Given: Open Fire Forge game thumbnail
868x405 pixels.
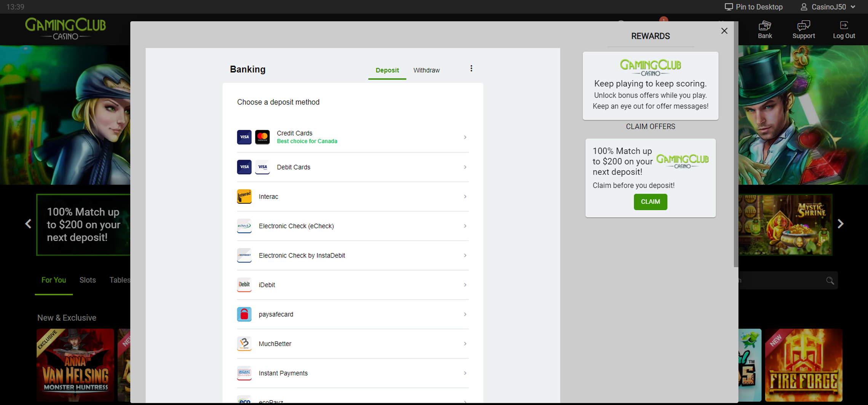Looking at the screenshot, I should tap(803, 365).
